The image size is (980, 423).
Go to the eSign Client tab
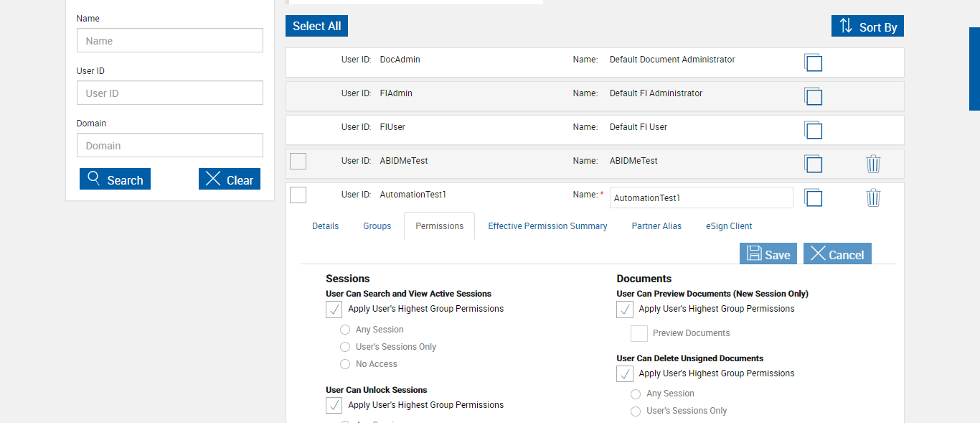tap(729, 226)
